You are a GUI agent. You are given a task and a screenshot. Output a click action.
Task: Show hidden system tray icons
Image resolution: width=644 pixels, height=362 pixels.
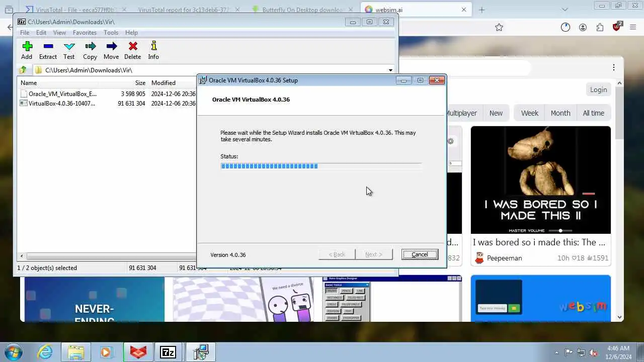click(x=556, y=353)
